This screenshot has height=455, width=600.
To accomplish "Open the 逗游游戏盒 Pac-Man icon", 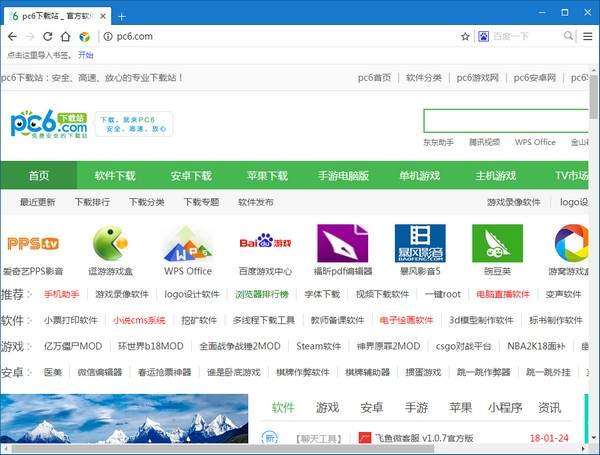I will click(110, 243).
